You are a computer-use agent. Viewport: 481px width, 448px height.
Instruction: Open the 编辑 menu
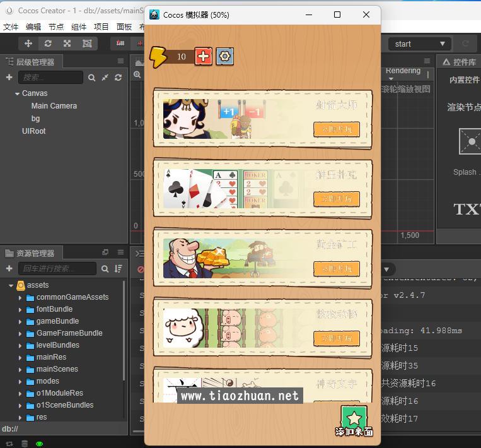pos(33,27)
